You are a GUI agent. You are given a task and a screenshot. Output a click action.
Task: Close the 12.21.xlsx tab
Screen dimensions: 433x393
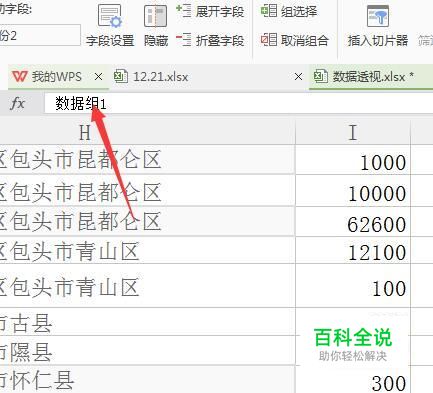coord(298,77)
